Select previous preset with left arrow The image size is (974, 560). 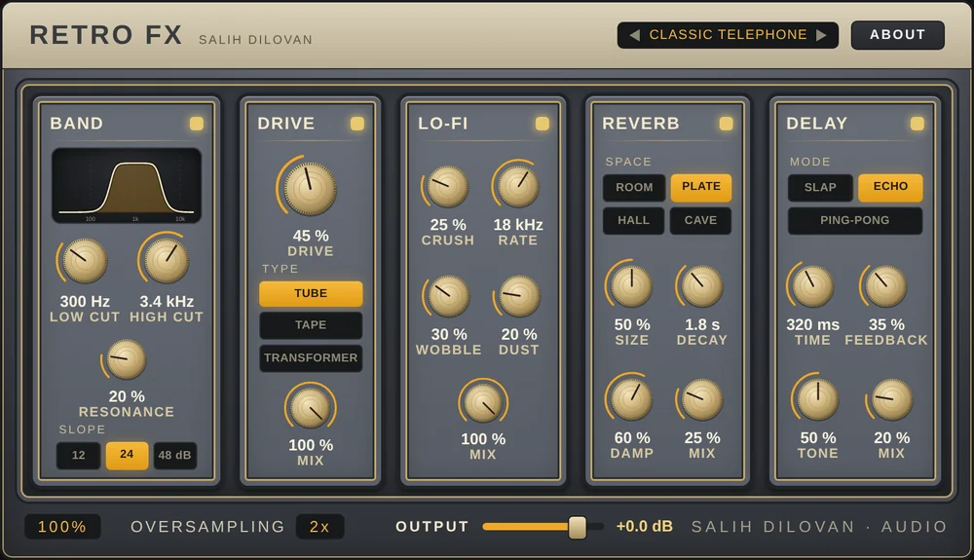tap(634, 35)
